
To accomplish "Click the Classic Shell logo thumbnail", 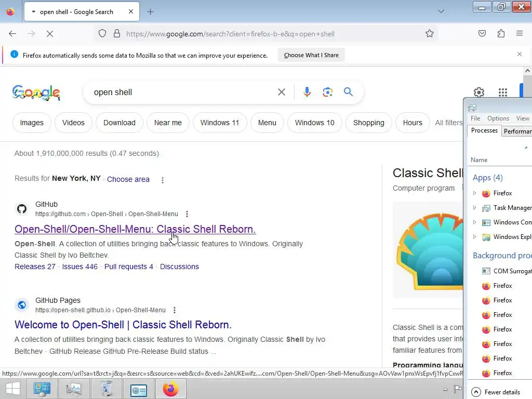I will pos(428,250).
